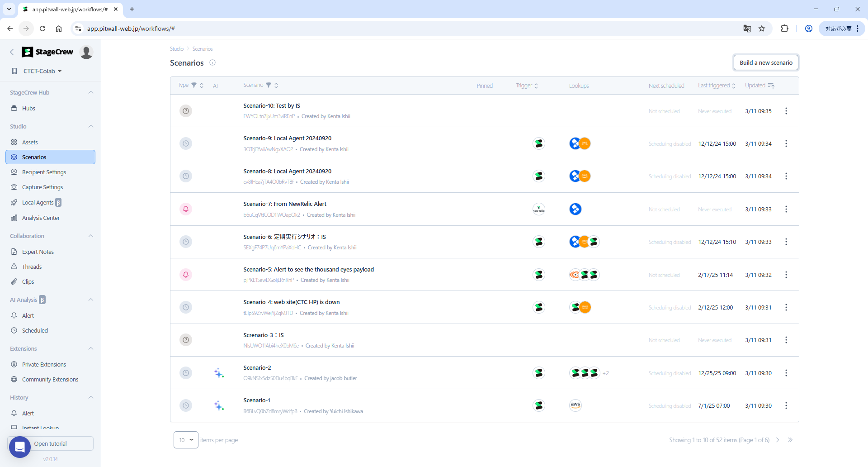Open the kebab menu for Scenario-1

[786, 405]
